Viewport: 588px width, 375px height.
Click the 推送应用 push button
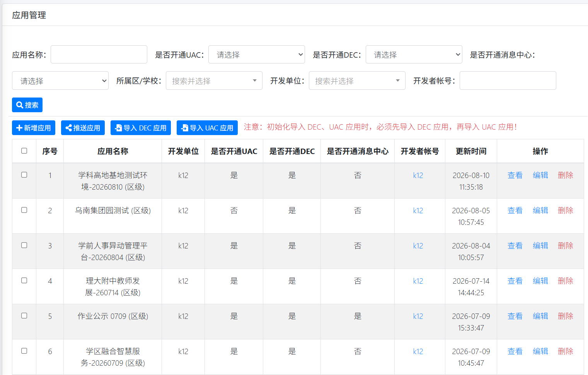click(x=83, y=128)
